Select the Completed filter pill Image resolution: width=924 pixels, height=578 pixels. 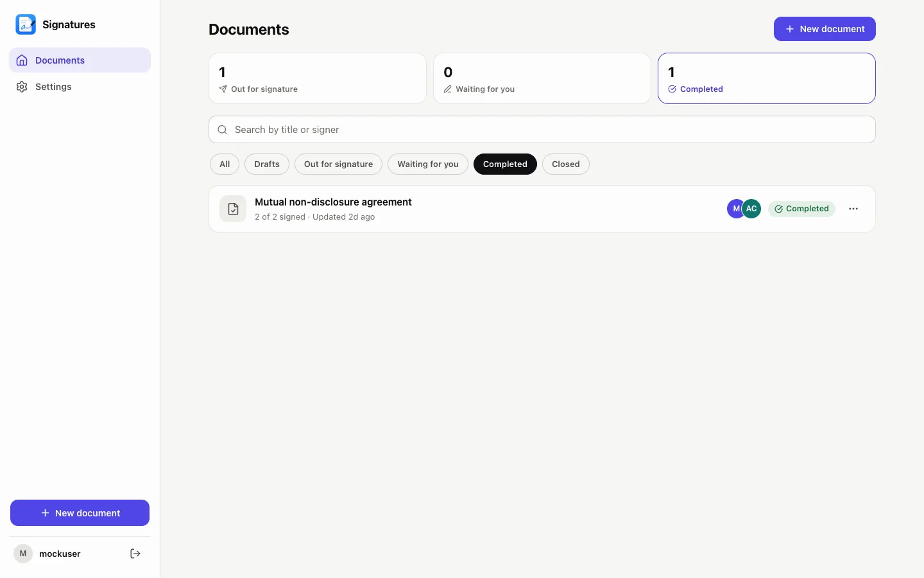pyautogui.click(x=505, y=164)
